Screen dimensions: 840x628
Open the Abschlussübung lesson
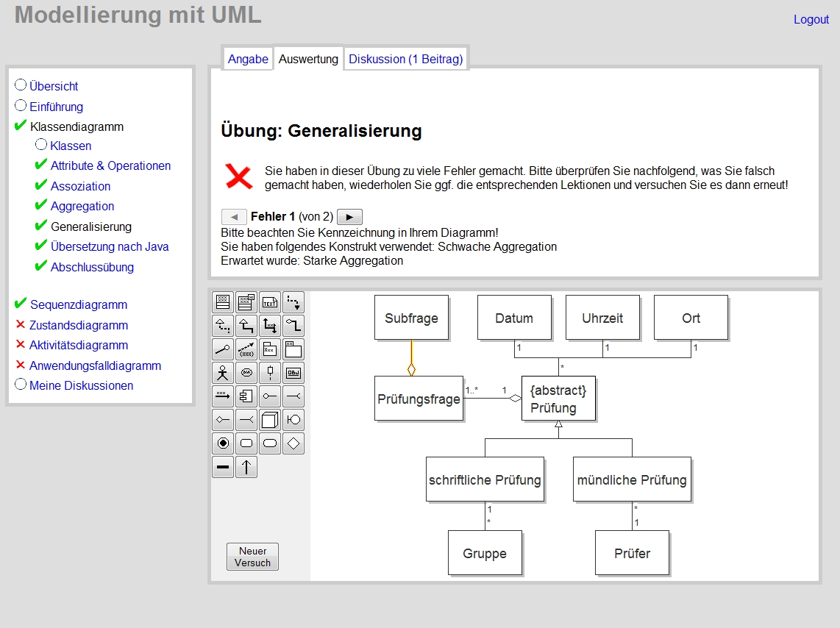click(x=92, y=267)
